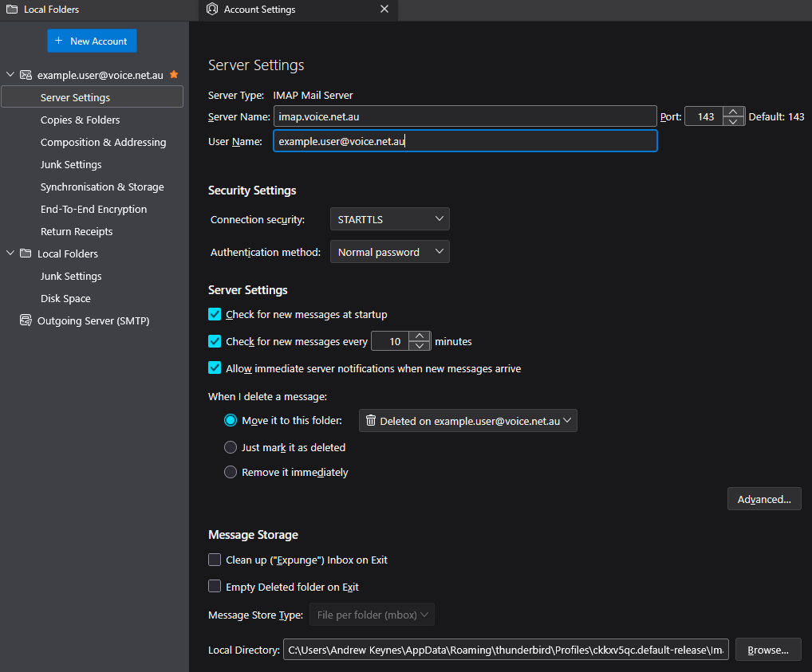812x672 pixels.
Task: Click the Outgoing Server (SMTP) icon
Action: tap(26, 321)
